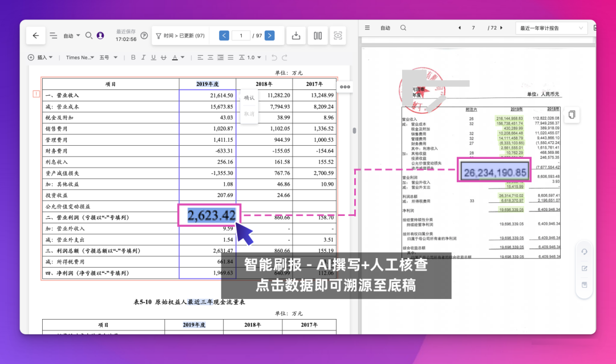The width and height of the screenshot is (616, 364).
Task: Click the eye scan preview icon
Action: pos(338,36)
